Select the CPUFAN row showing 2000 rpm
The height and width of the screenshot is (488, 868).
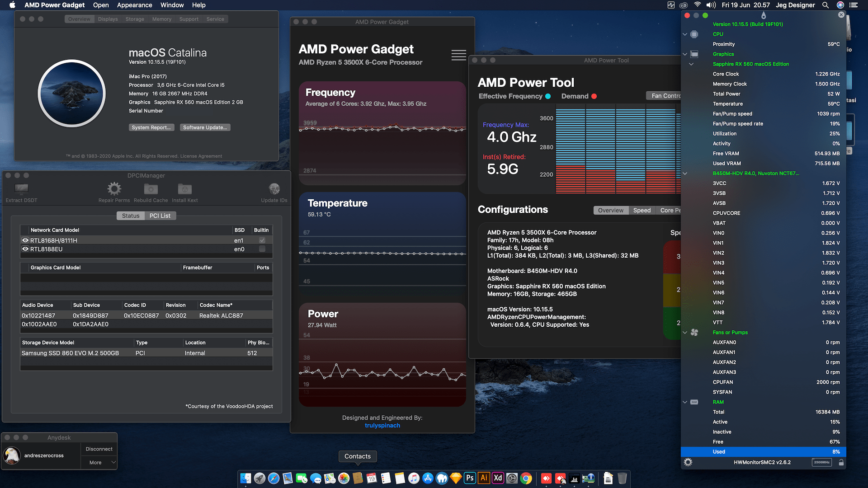click(763, 382)
